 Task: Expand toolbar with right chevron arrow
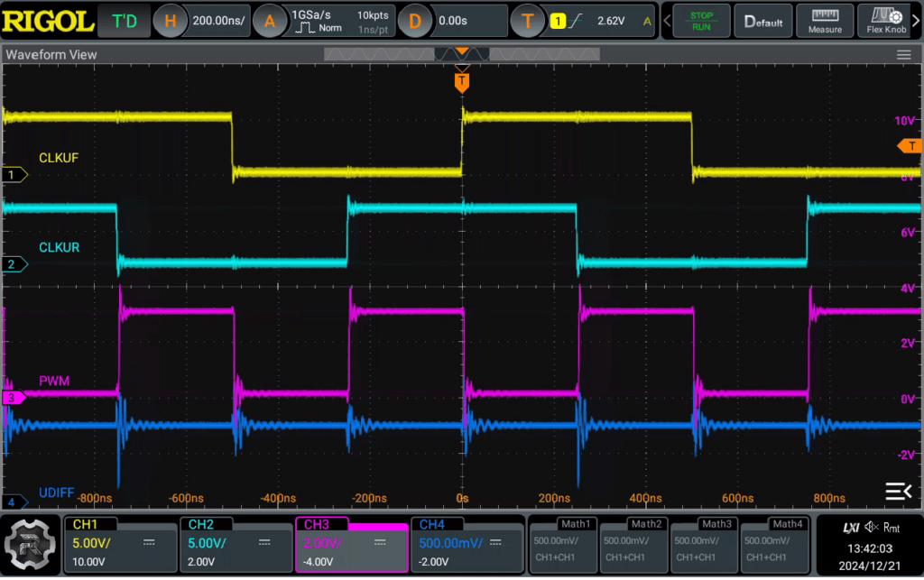(917, 21)
